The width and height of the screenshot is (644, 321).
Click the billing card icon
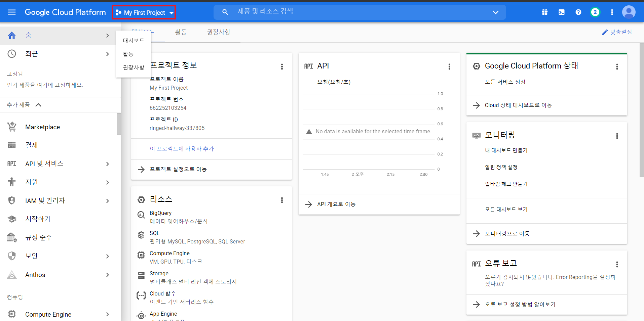pyautogui.click(x=12, y=145)
